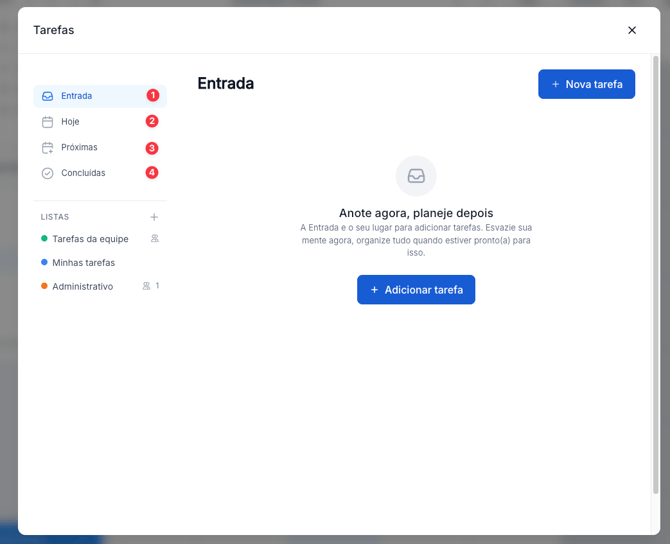Click the shared people icon on Tarefas da equipe
Viewport: 670px width, 544px height.
point(154,239)
